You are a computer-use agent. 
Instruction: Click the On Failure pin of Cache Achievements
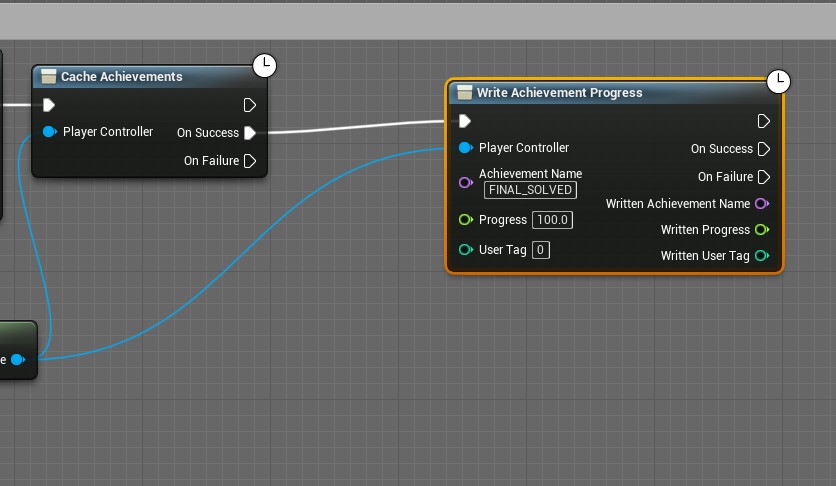(250, 161)
